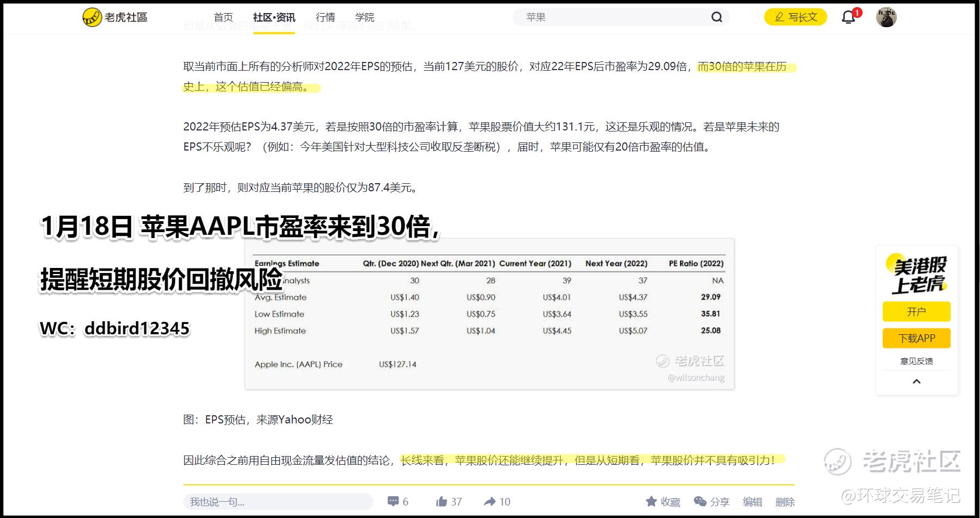The image size is (980, 518).
Task: Click the 美港股上老虎 promo banner
Action: [916, 275]
